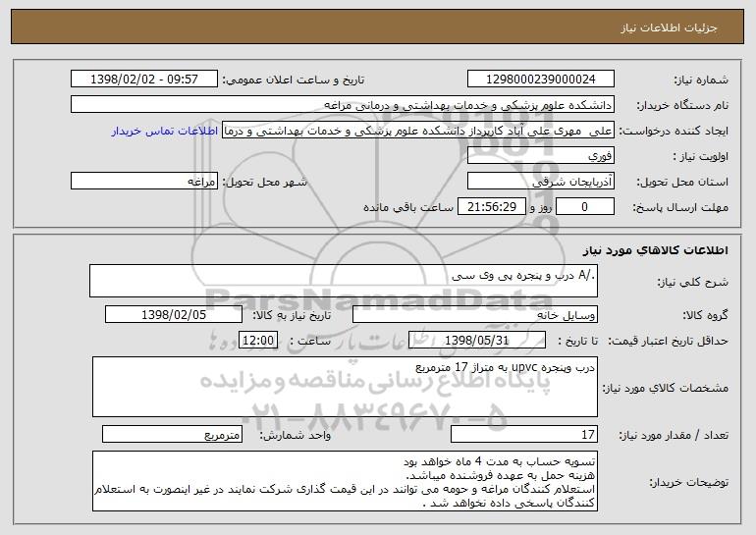
Task: Select goods group field وسایل خانه
Action: tap(475, 315)
